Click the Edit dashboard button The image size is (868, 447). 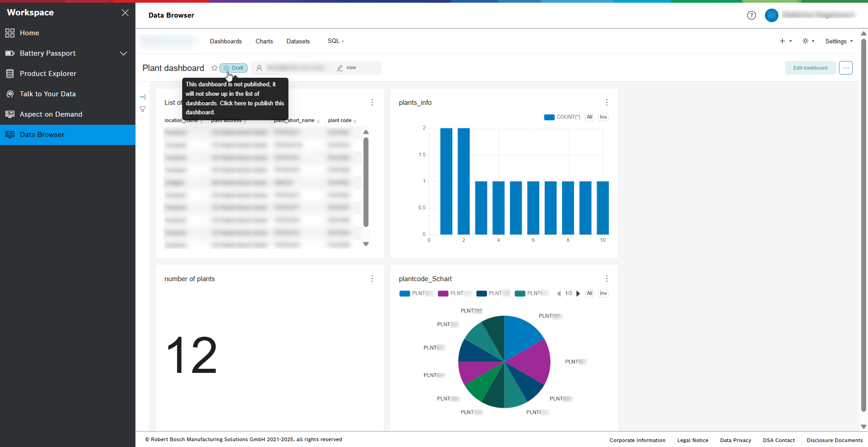tap(810, 68)
